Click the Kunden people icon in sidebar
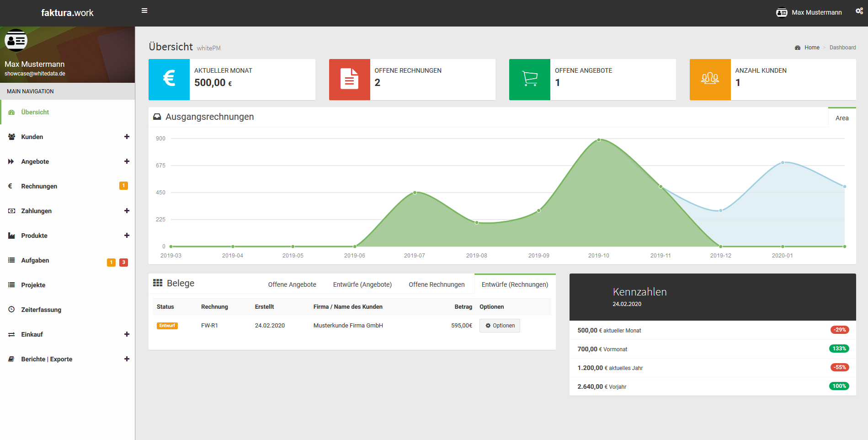 click(11, 137)
